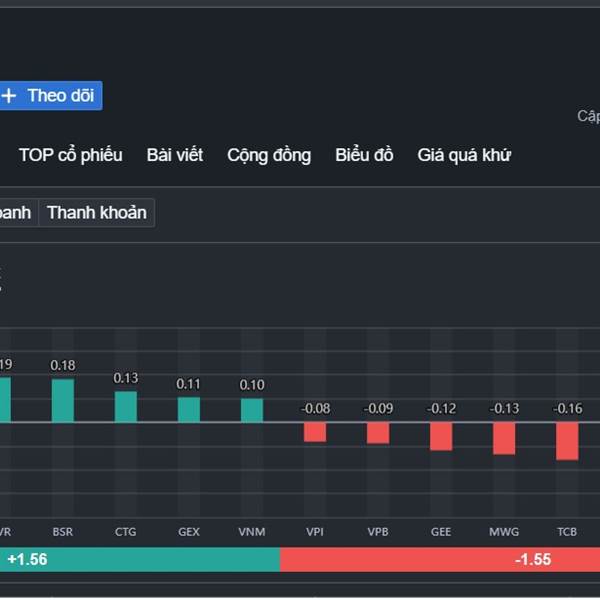This screenshot has height=600, width=600.
Task: Click the -0.13 value above MWG
Action: [504, 409]
